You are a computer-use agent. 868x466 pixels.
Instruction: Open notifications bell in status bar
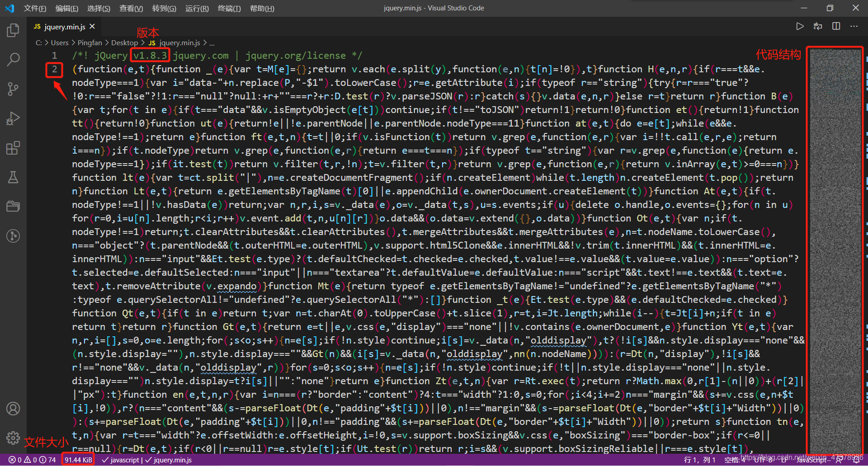pos(856,460)
